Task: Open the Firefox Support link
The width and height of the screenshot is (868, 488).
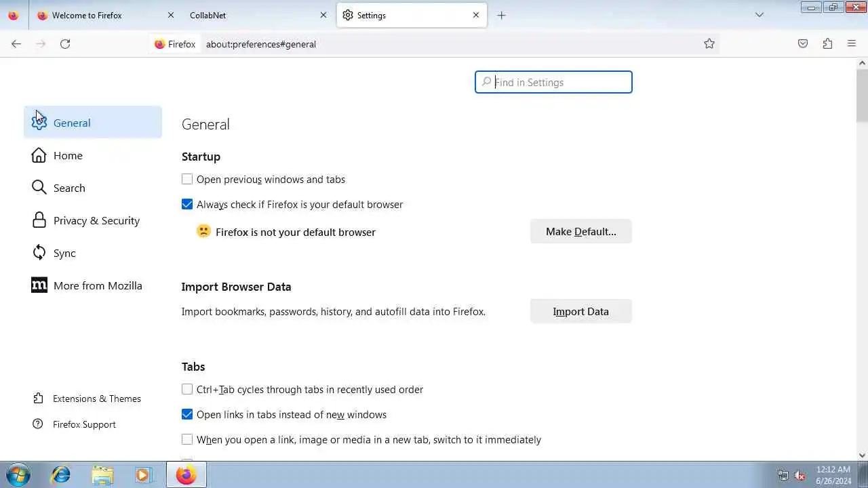Action: (x=84, y=424)
